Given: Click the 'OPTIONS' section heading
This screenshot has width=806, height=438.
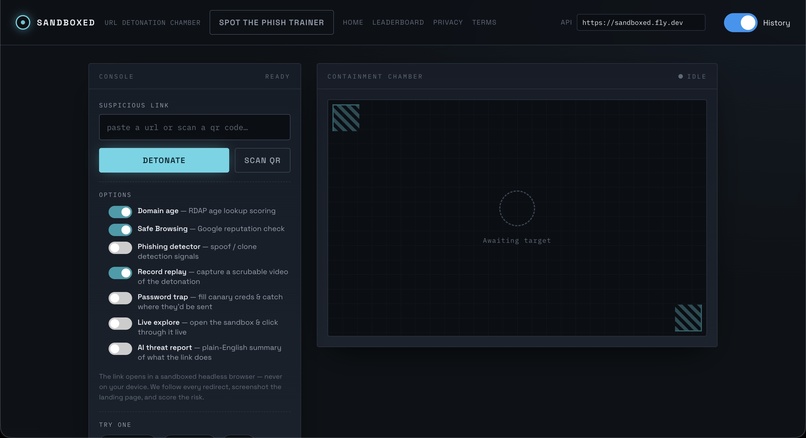Looking at the screenshot, I should pos(115,195).
